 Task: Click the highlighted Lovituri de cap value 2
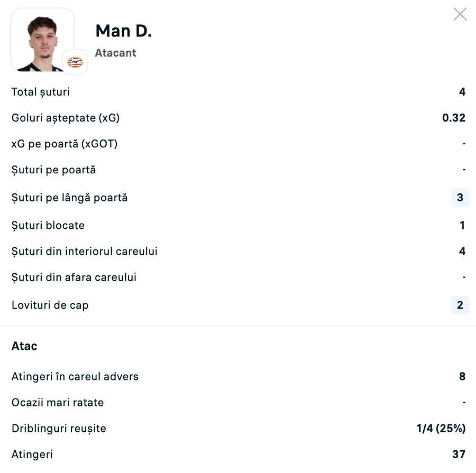pyautogui.click(x=460, y=305)
